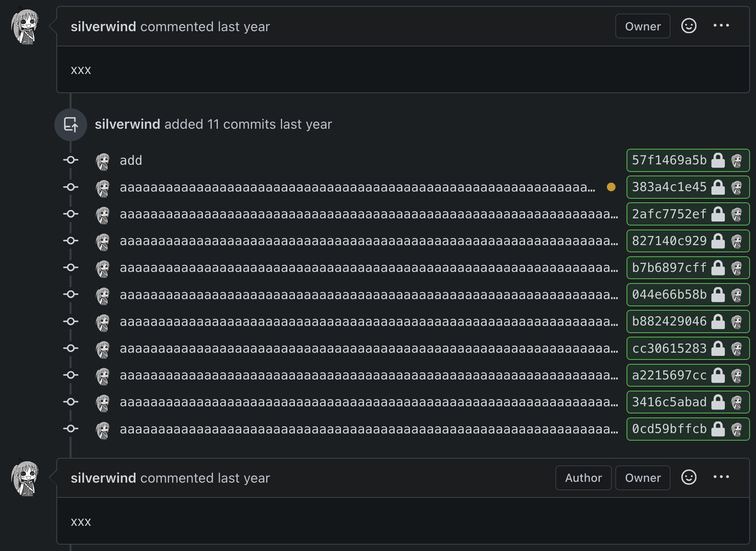
Task: Open commit 2afc7752ef hash link
Action: (x=669, y=214)
